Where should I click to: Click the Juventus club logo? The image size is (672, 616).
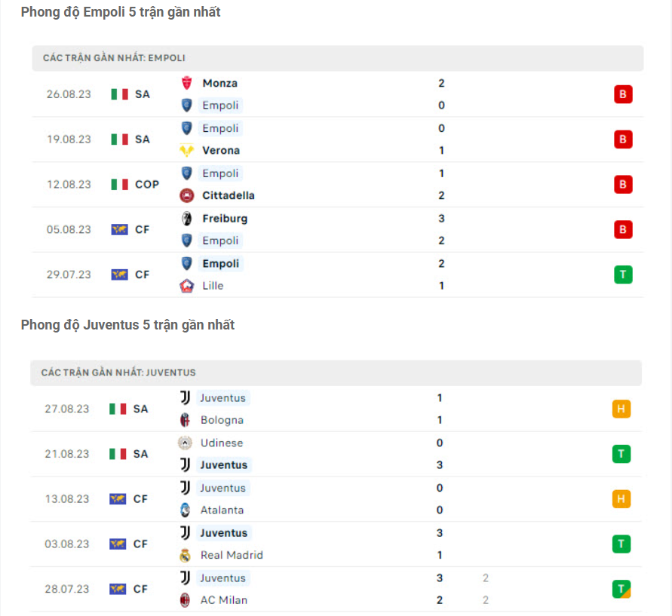pyautogui.click(x=186, y=397)
